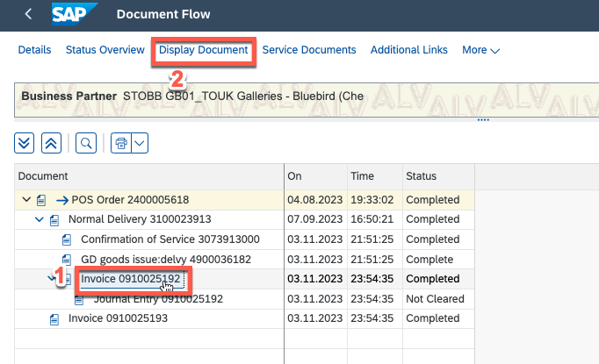Switch to Status Overview

105,50
